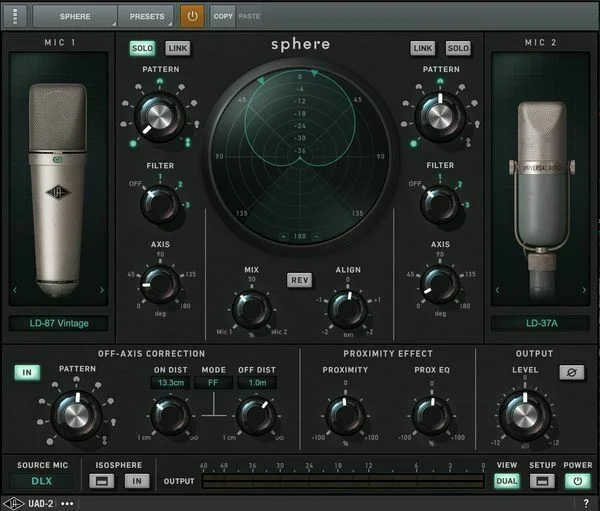The image size is (600, 511).
Task: Click the Mic 2 AXIS knob
Action: click(x=440, y=284)
